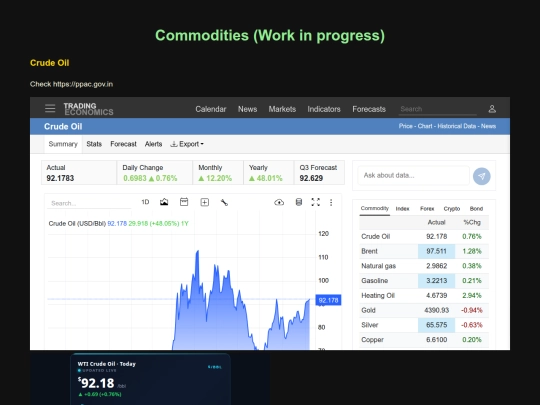Open the ppac.gov.in link
This screenshot has width=540, height=405.
tap(83, 84)
